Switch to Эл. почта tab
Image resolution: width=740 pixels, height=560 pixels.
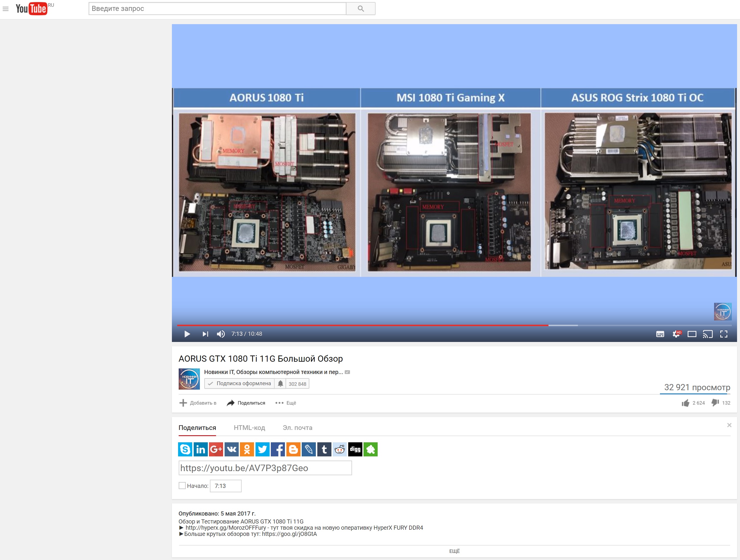(297, 428)
